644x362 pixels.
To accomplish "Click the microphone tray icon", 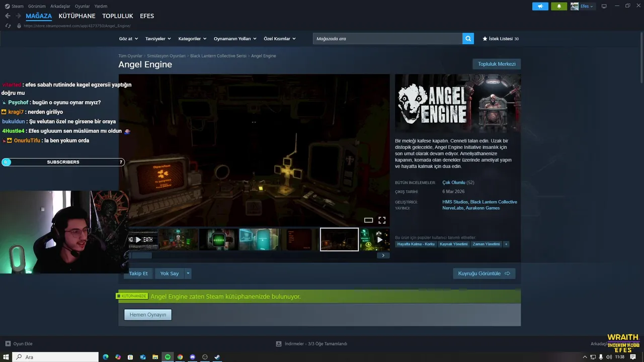I will (601, 357).
